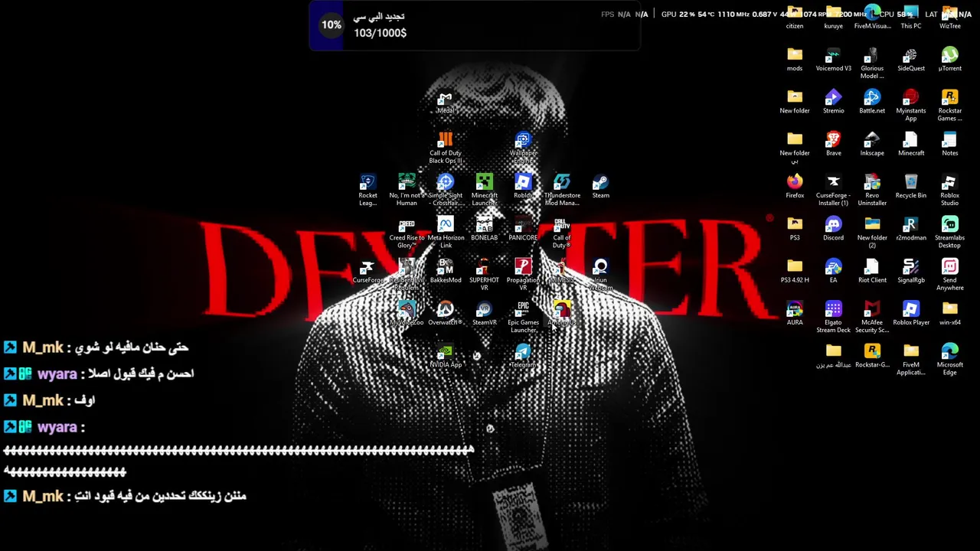Image resolution: width=980 pixels, height=551 pixels.
Task: Open BakkesMod shortcut
Action: tap(446, 271)
